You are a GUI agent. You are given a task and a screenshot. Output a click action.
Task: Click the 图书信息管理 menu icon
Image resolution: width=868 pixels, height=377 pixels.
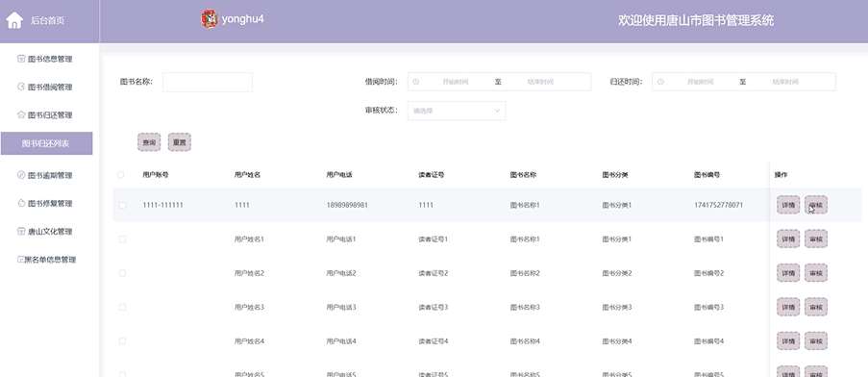tap(21, 59)
